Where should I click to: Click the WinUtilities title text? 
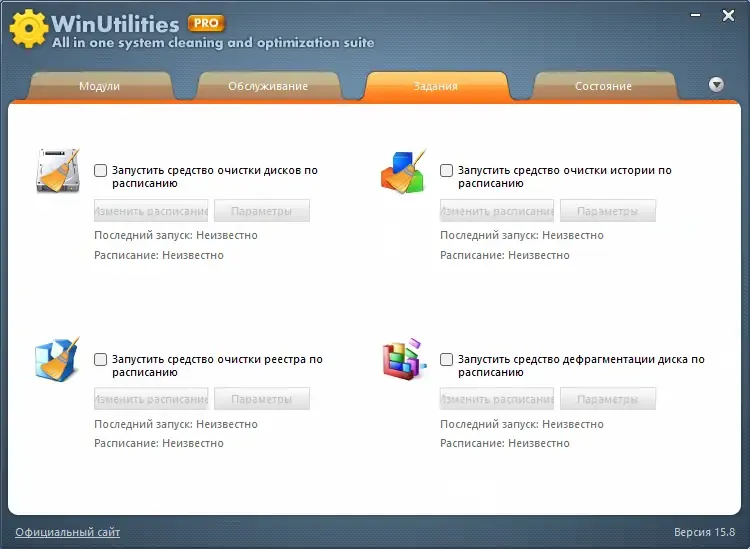click(x=115, y=23)
